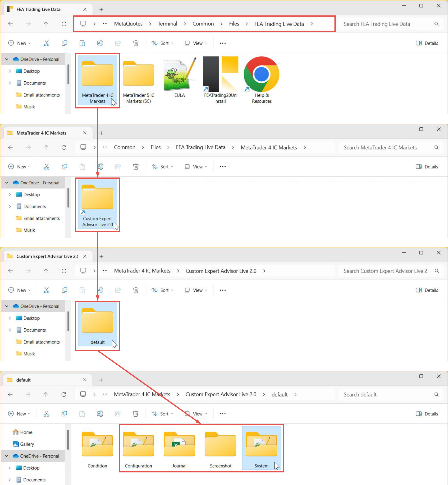Toggle Details pane in Custom Expert Advisor window
The height and width of the screenshot is (485, 448).
[427, 290]
